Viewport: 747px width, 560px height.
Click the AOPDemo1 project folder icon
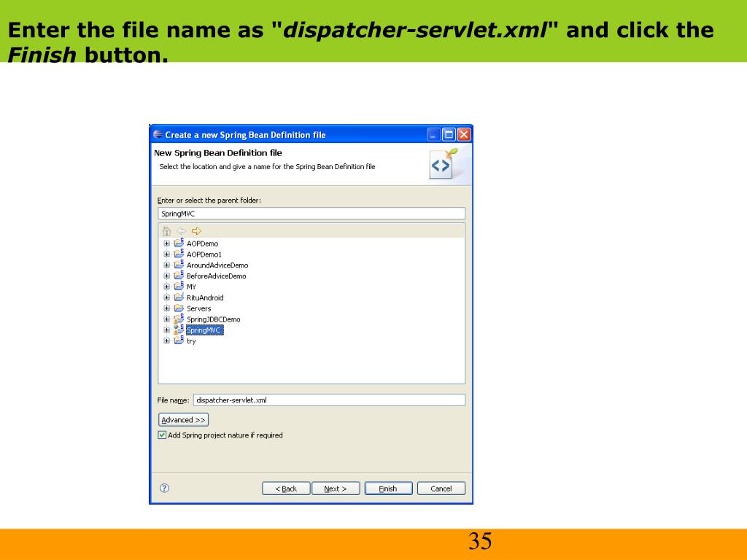179,254
